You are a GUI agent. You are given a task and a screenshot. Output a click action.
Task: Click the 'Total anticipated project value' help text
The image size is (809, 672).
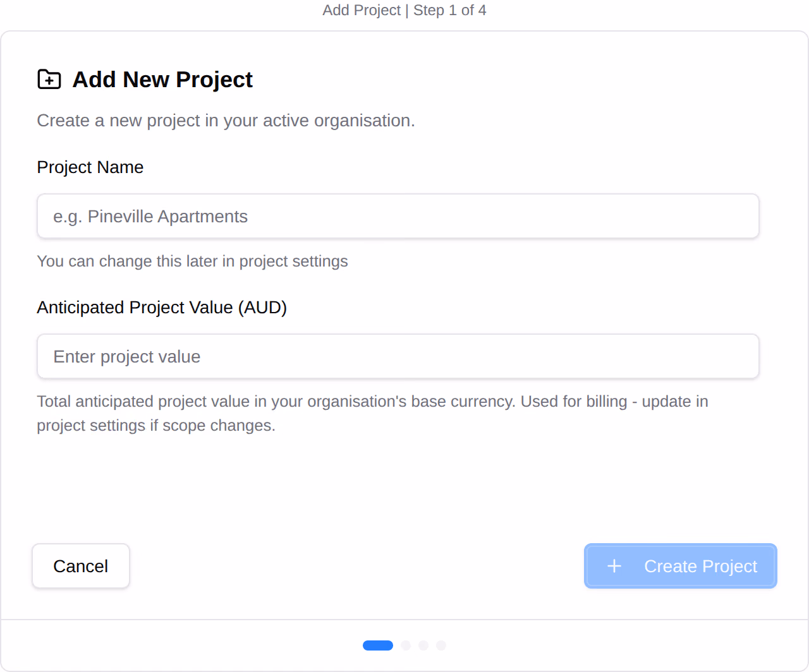(373, 414)
